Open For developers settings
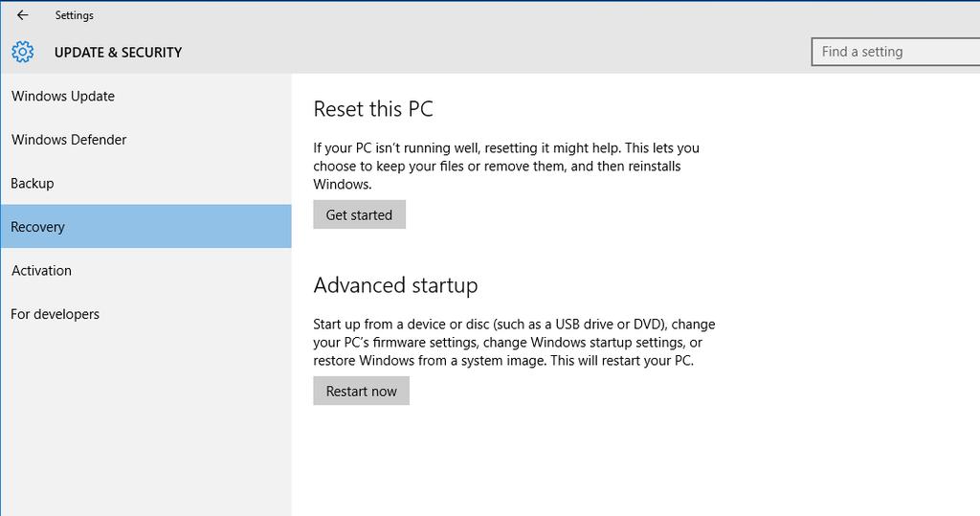The width and height of the screenshot is (980, 516). tap(146, 314)
